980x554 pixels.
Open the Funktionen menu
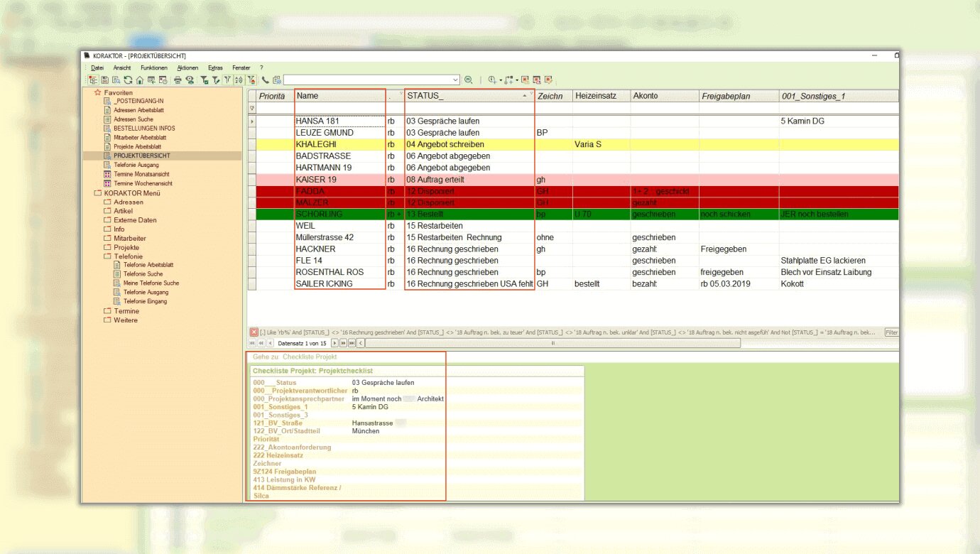(x=153, y=67)
